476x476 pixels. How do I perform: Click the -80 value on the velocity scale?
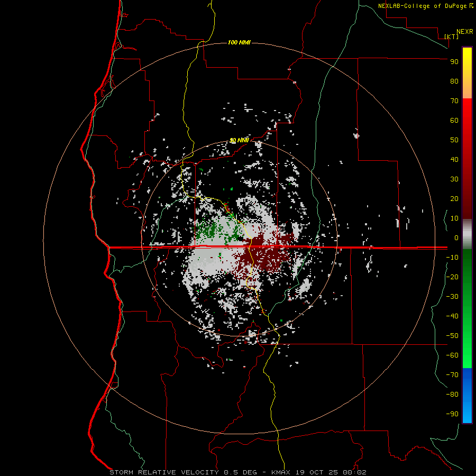pyautogui.click(x=452, y=395)
